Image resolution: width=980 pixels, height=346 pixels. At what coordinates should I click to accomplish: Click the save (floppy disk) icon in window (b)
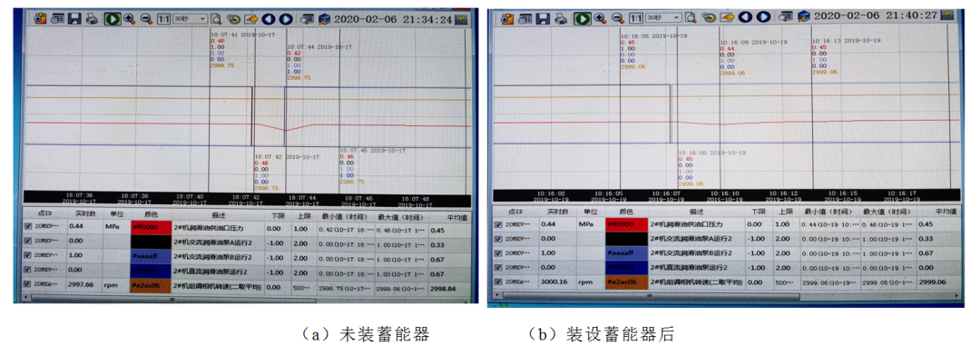tap(544, 19)
